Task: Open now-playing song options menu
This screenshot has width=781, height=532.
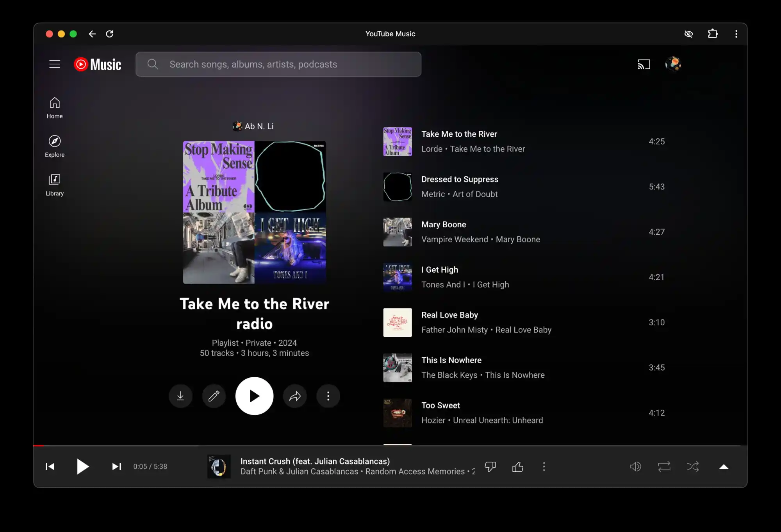Action: pos(544,466)
